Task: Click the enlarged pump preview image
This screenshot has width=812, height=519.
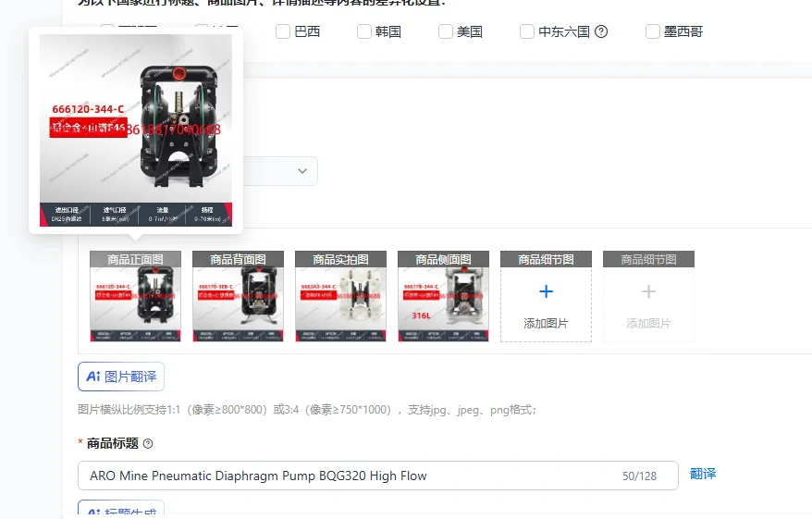Action: click(136, 130)
